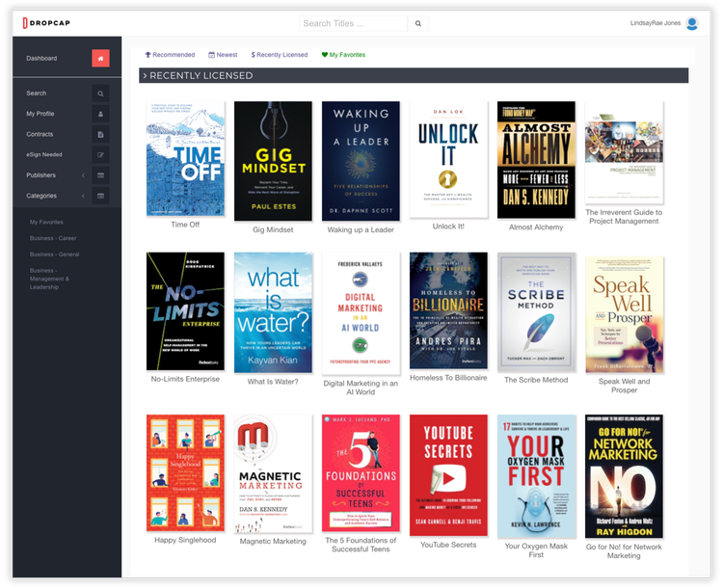Expand the Publishers submenu chevron
723x588 pixels.
[x=83, y=175]
